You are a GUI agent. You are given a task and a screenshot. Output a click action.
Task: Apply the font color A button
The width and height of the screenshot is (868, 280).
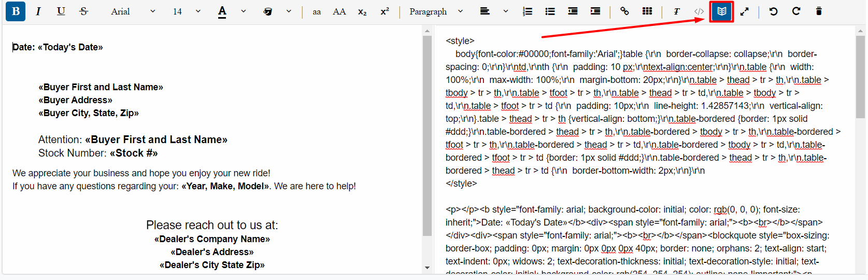[x=222, y=11]
